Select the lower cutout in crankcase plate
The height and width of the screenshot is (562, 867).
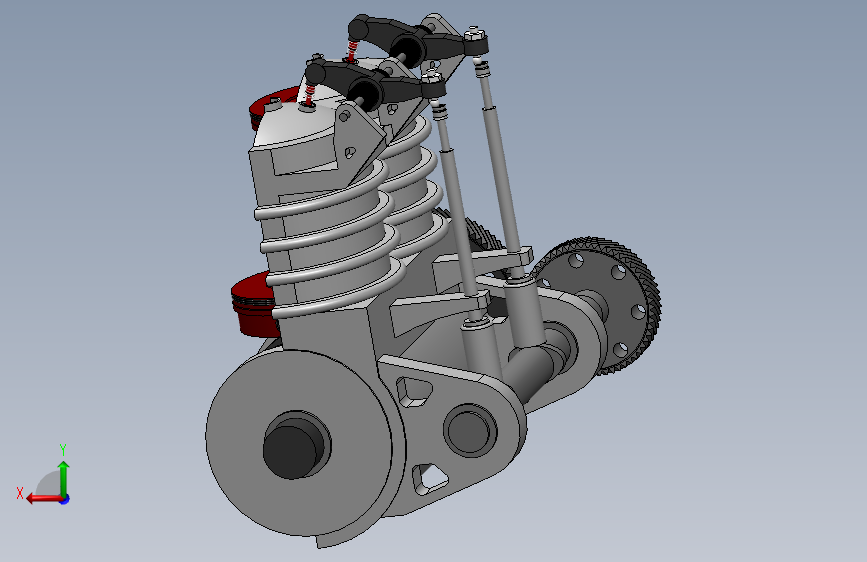(429, 478)
